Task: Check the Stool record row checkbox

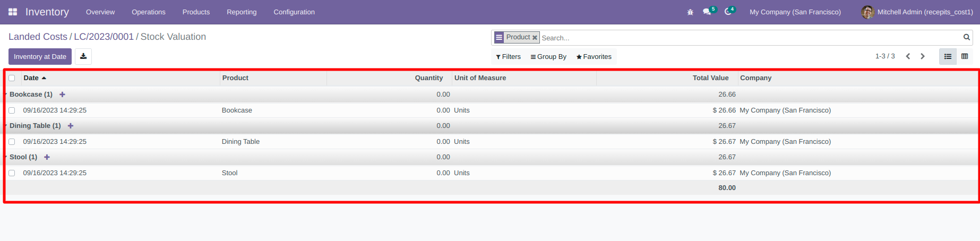Action: 12,173
